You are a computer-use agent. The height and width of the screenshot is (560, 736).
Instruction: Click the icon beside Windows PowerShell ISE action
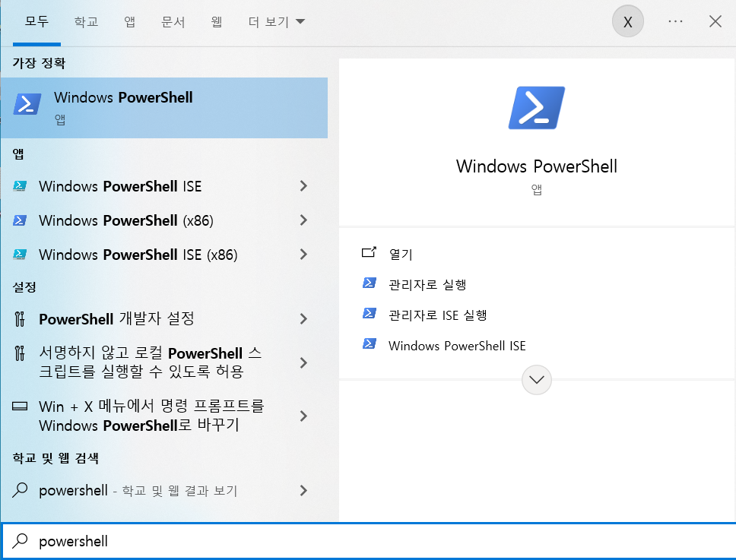coord(370,343)
